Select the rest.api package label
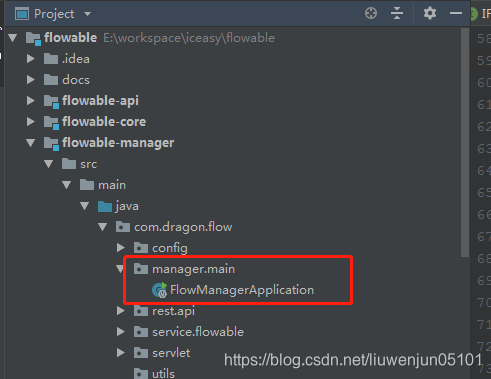This screenshot has width=491, height=379. (173, 311)
